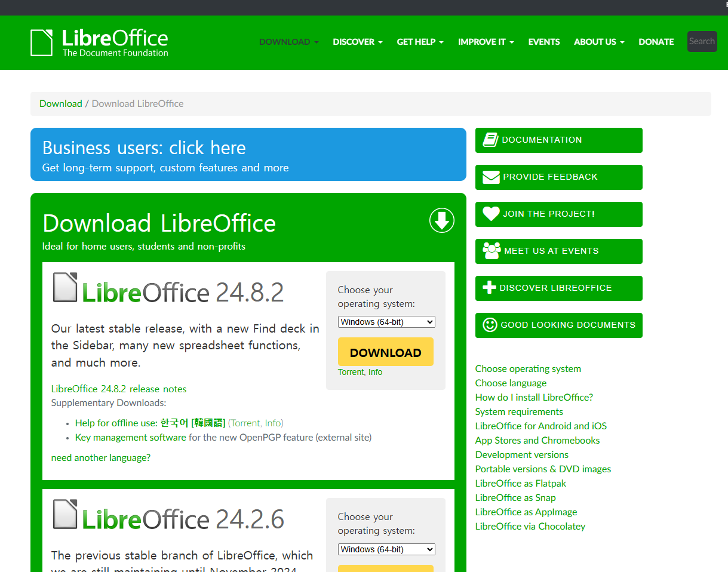Screen dimensions: 728x572
Task: Click the DOCUMENTATION button
Action: (559, 140)
